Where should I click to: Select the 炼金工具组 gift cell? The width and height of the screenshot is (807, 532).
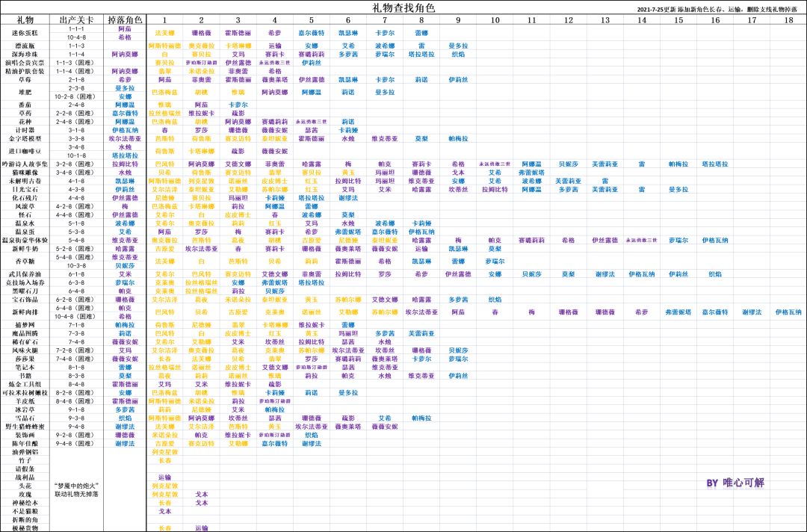click(25, 384)
